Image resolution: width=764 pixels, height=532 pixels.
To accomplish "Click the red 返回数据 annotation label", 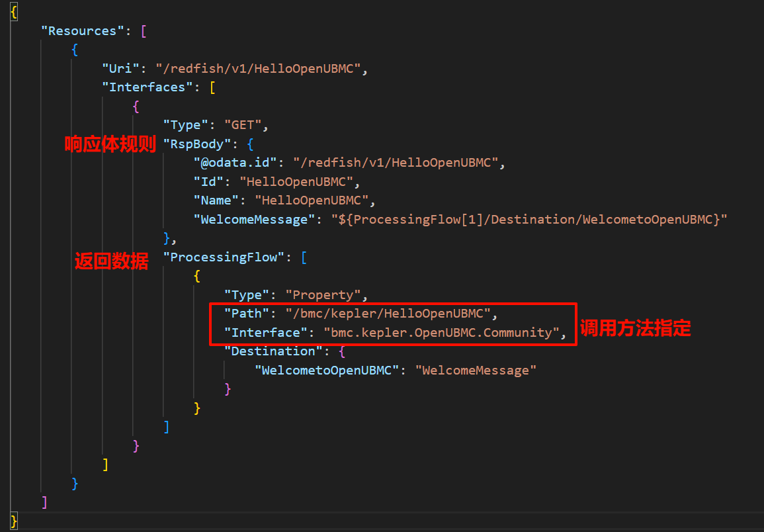I will coord(111,262).
